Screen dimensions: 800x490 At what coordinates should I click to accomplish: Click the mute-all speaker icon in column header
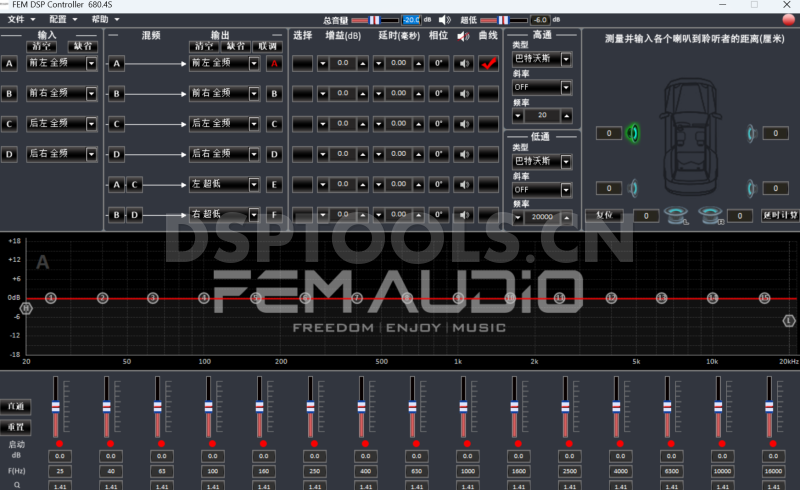pyautogui.click(x=463, y=36)
